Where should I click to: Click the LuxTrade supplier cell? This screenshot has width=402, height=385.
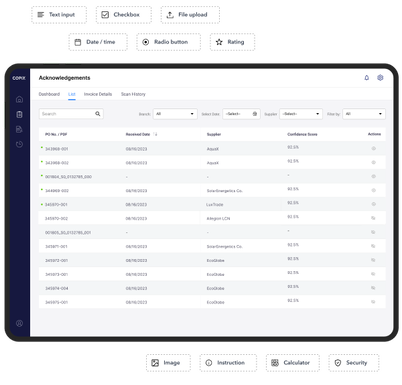(x=215, y=204)
